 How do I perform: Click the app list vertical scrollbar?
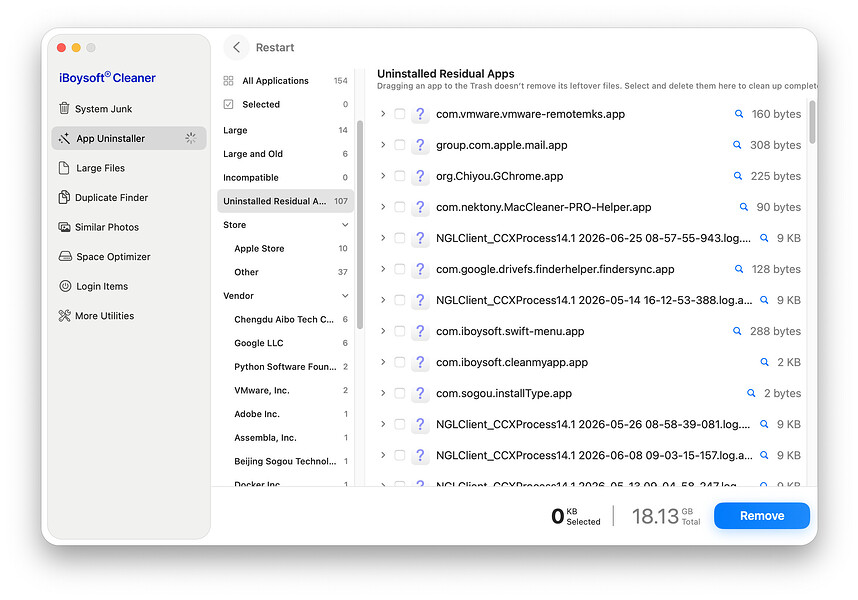point(813,122)
